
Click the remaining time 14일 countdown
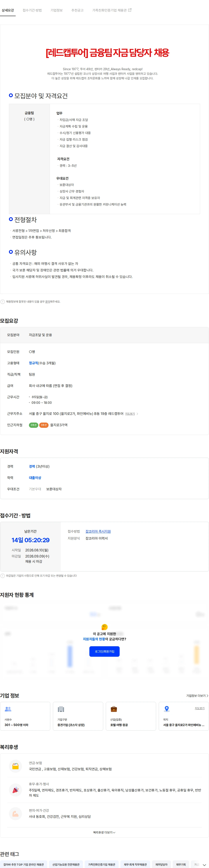30,540
